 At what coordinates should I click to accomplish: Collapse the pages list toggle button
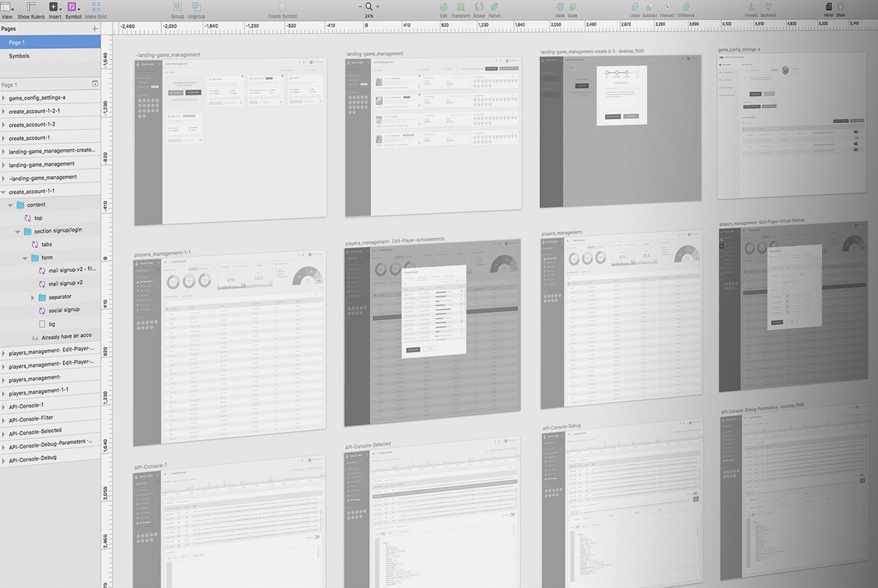[x=95, y=84]
